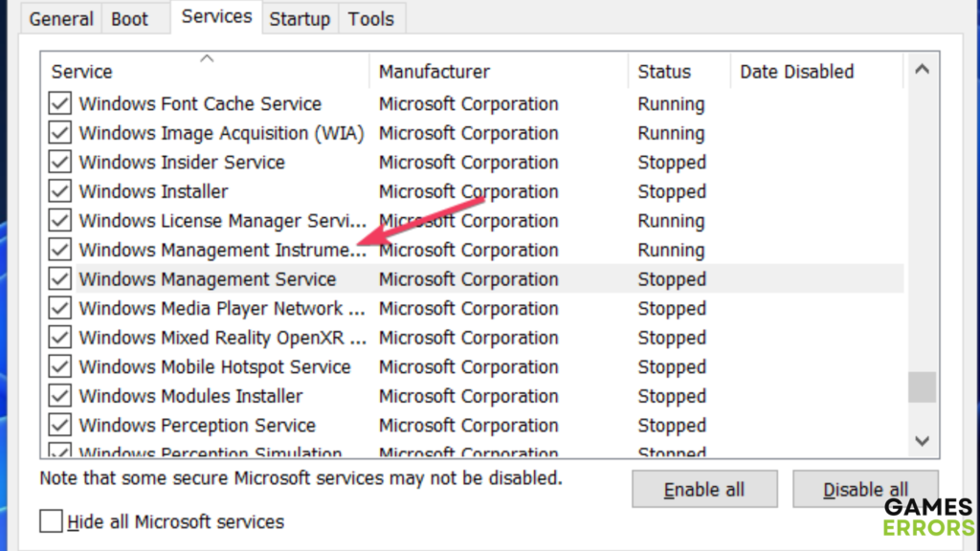
Task: Uncheck Windows Font Cache Service checkbox
Action: [60, 104]
